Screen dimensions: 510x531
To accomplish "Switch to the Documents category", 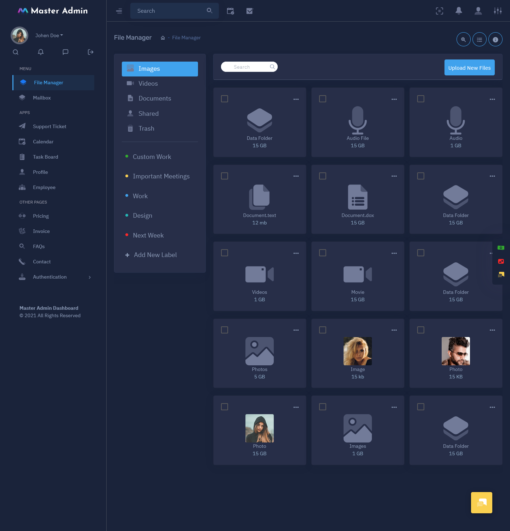I will coord(160,98).
